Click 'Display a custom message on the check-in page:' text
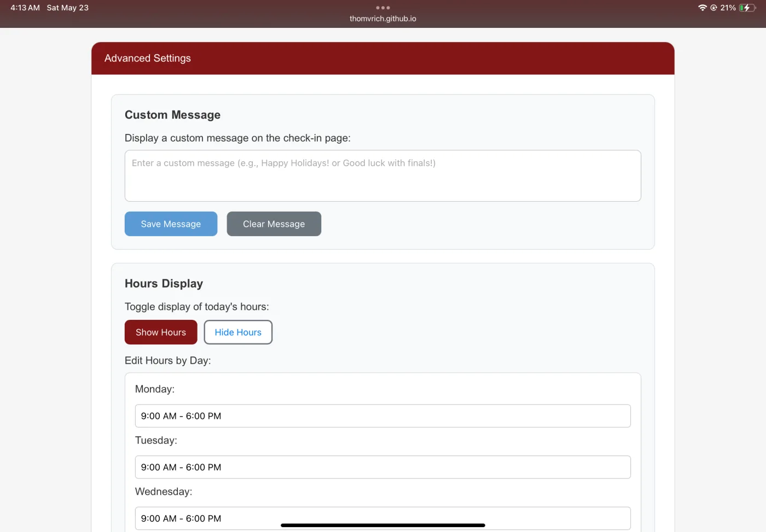 coord(237,138)
